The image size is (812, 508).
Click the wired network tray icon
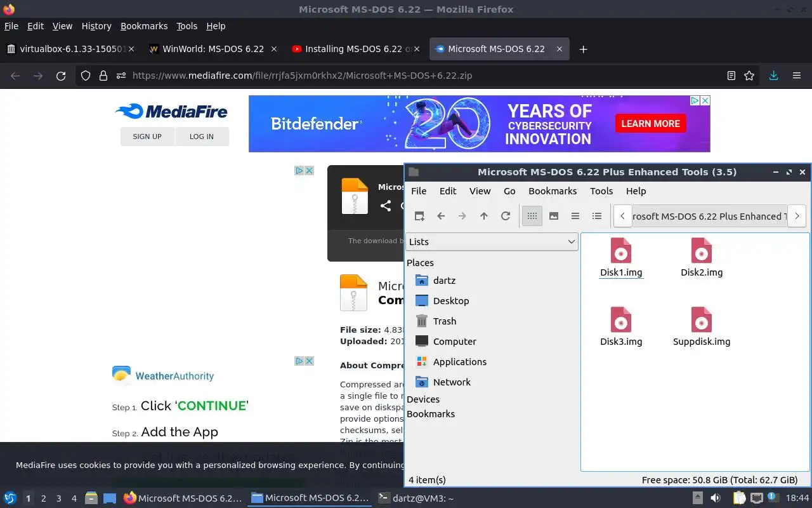757,498
